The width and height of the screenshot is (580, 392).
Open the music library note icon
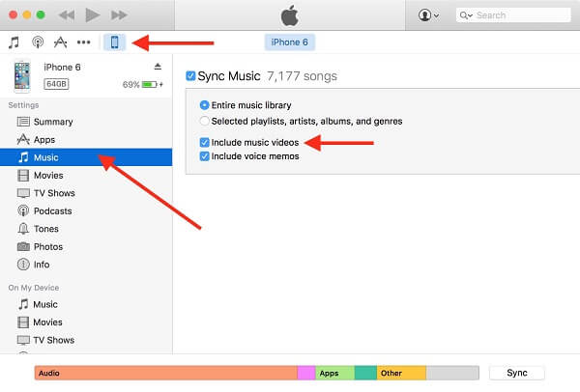click(14, 42)
